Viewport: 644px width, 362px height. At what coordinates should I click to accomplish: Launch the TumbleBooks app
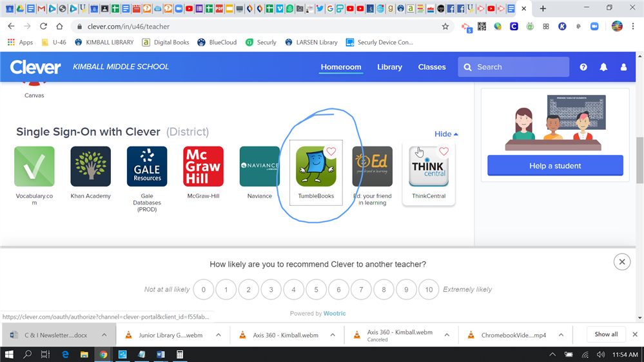coord(316,166)
